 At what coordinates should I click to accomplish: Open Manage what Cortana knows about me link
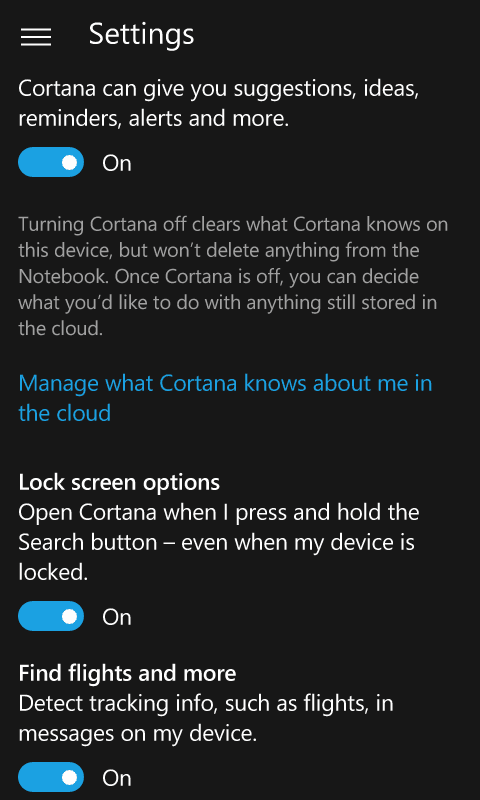(225, 398)
